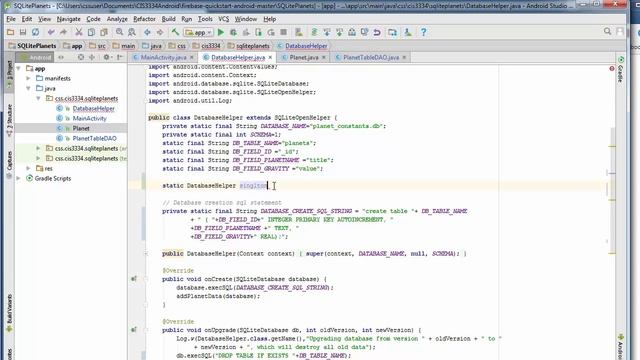Open the VCS menu

coord(224,19)
